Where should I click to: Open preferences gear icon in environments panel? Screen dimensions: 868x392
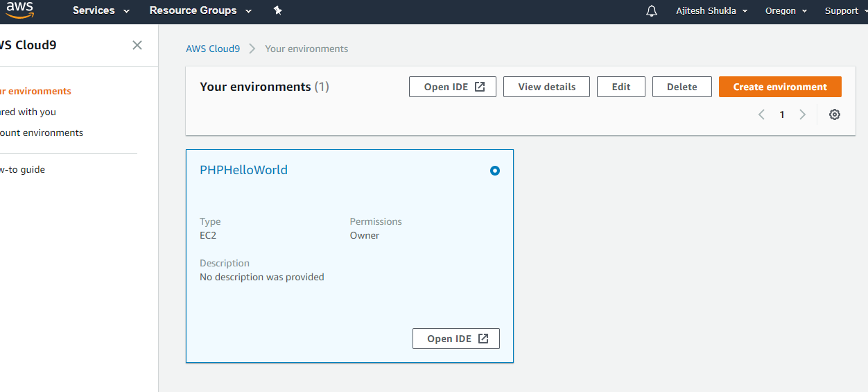[835, 114]
